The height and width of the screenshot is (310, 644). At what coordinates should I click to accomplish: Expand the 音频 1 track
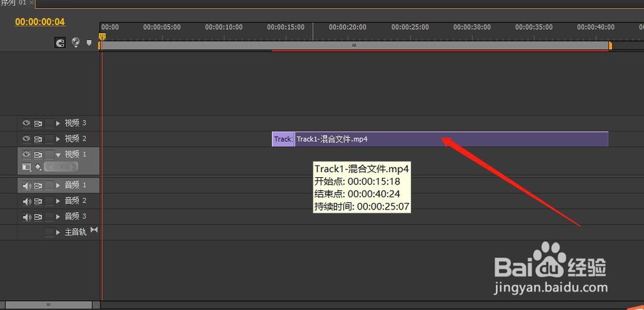58,186
